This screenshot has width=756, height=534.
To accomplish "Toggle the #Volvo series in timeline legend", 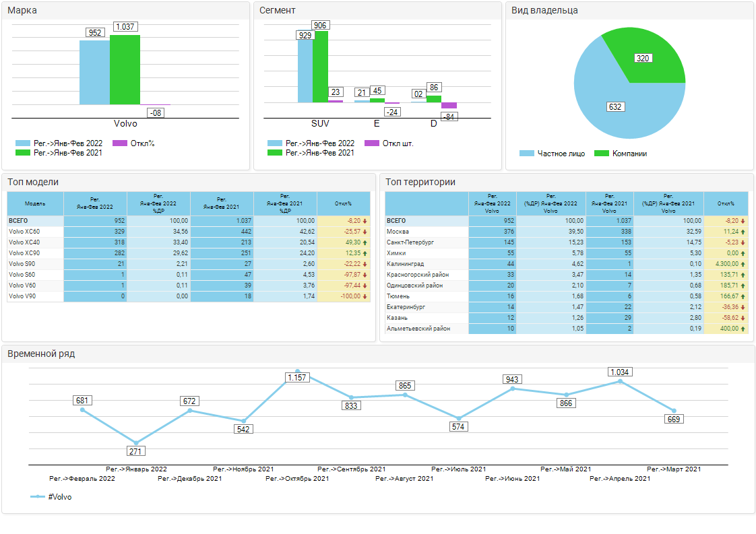I will click(38, 497).
